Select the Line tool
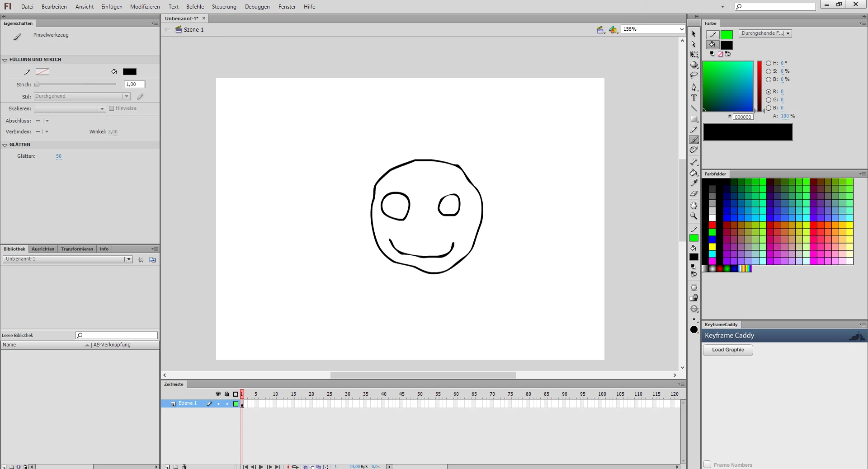868x469 pixels. click(x=694, y=108)
